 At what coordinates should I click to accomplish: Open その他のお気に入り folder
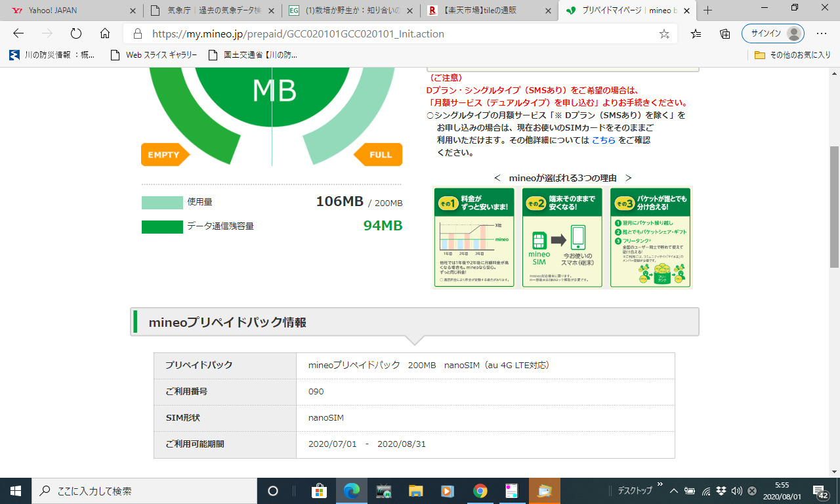793,55
